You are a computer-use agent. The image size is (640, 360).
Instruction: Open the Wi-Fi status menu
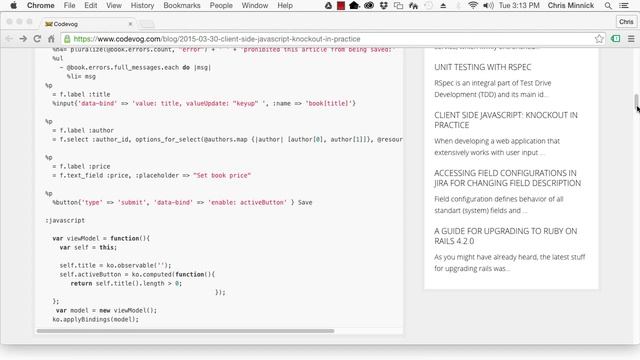pyautogui.click(x=473, y=5)
